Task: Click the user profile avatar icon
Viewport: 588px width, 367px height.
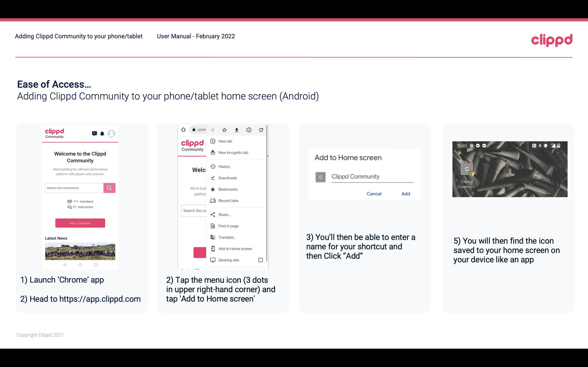Action: point(113,133)
